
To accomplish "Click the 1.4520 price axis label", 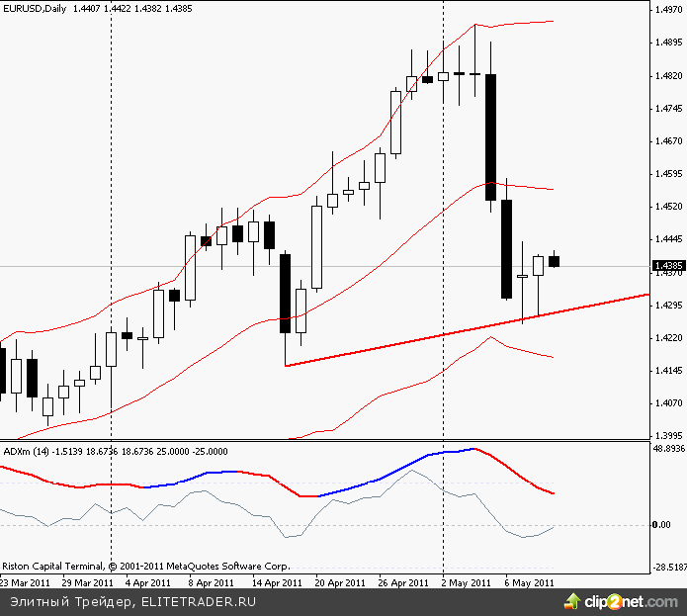I will click(668, 207).
